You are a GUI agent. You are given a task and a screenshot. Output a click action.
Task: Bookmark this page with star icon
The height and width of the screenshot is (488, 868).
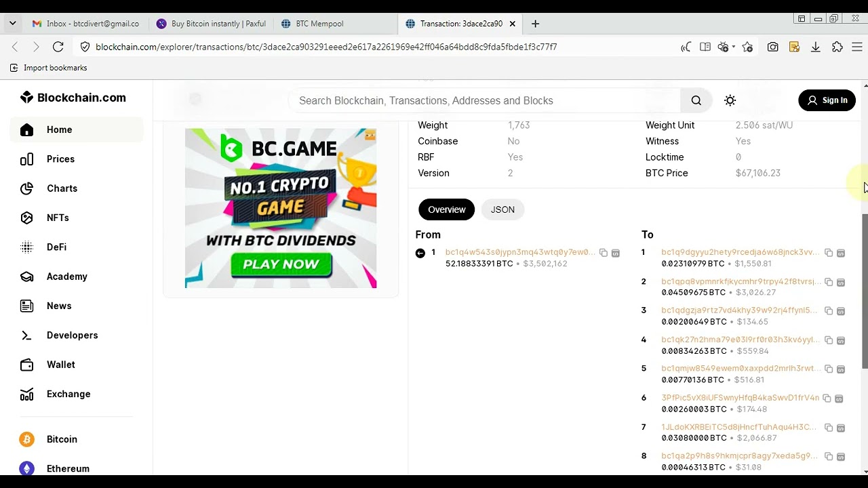(x=747, y=47)
